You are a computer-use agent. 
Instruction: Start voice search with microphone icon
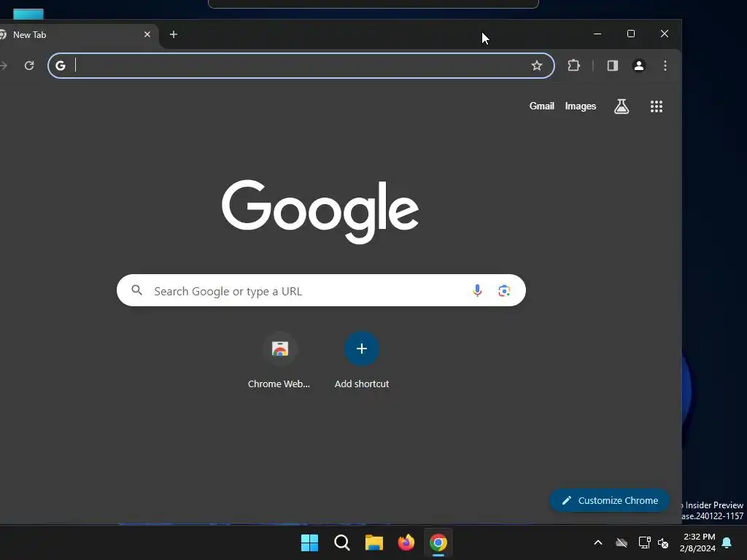click(x=477, y=290)
